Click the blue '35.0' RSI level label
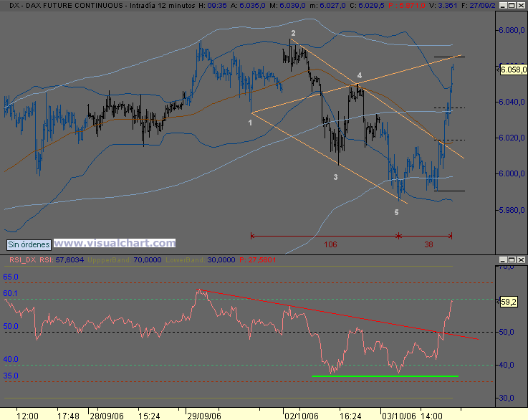Screen dimensions: 528x420 coord(11,376)
